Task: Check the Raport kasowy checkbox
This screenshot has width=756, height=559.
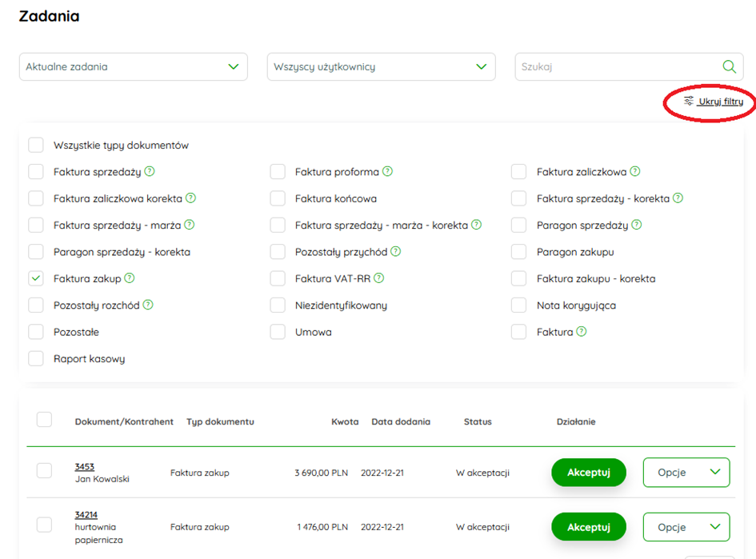Action: tap(36, 358)
